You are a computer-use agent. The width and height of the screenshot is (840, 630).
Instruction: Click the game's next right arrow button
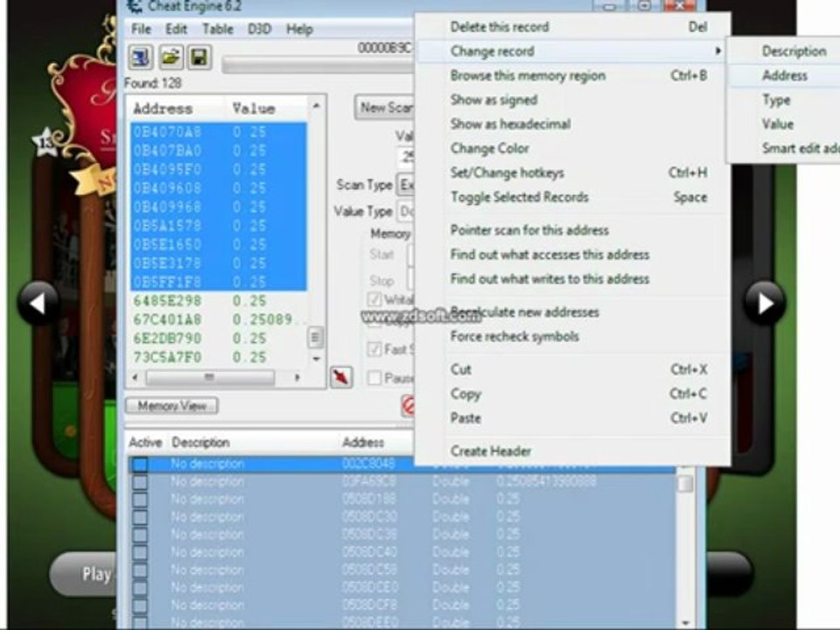[x=765, y=304]
